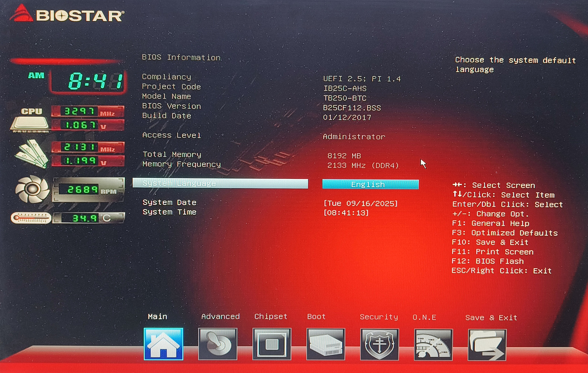Screen dimensions: 588x373
Task: Open the Security shield icon
Action: click(380, 345)
